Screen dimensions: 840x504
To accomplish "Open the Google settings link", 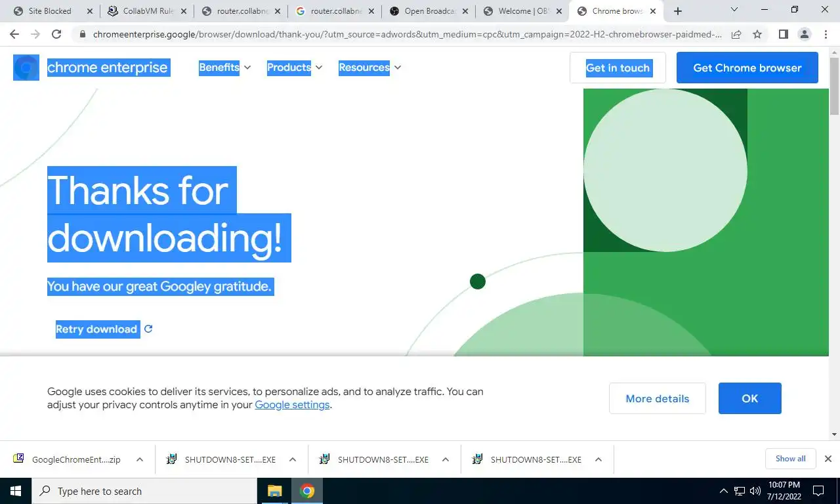I will pos(292,404).
